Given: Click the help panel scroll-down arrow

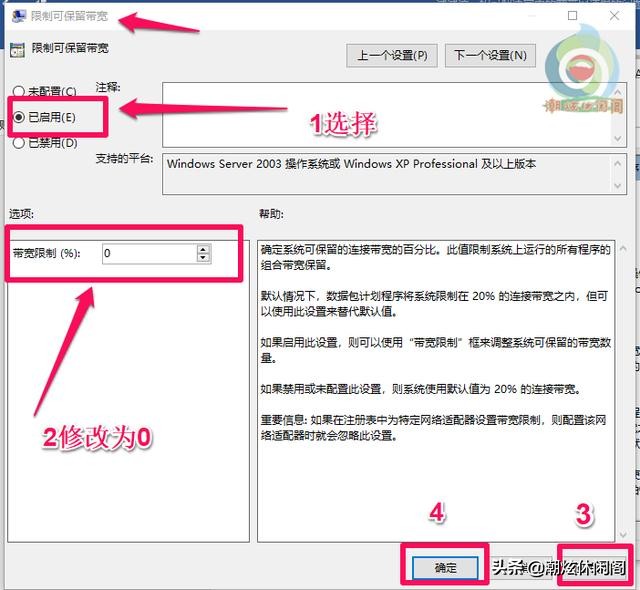Looking at the screenshot, I should [623, 534].
